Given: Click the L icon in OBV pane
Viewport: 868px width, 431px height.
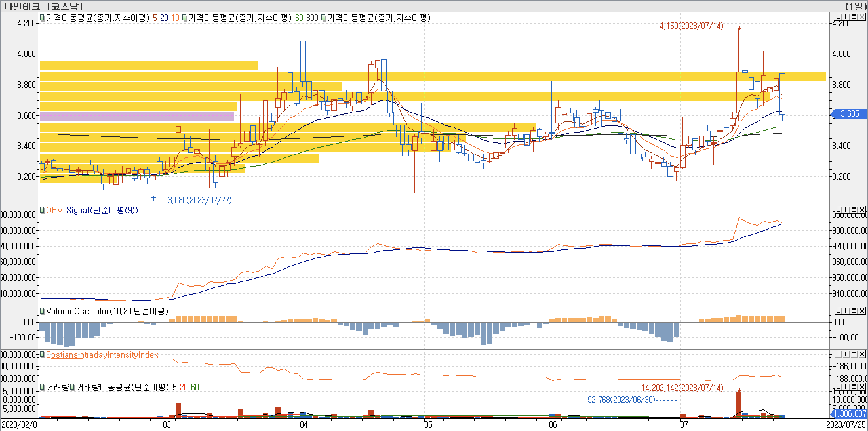Looking at the screenshot, I should tap(839, 209).
